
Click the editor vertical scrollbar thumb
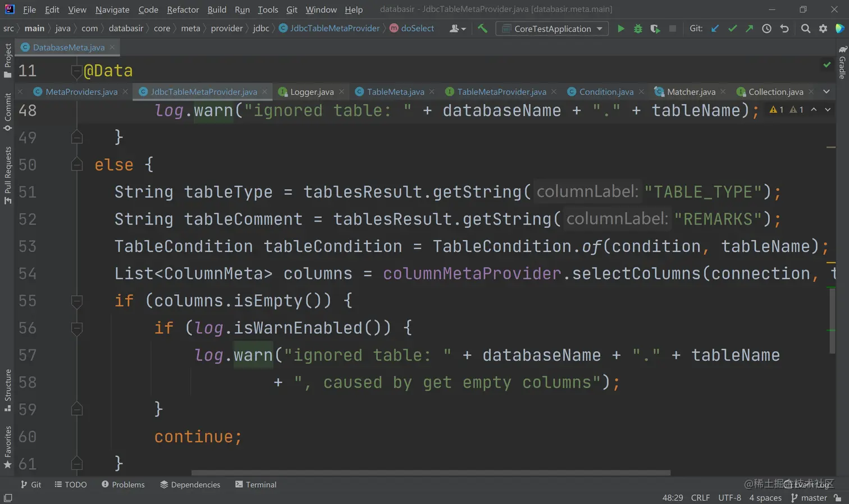(832, 321)
